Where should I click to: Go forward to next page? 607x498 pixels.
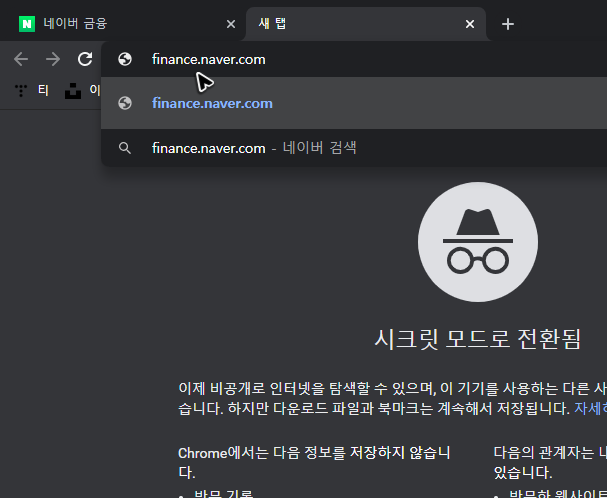pyautogui.click(x=53, y=59)
